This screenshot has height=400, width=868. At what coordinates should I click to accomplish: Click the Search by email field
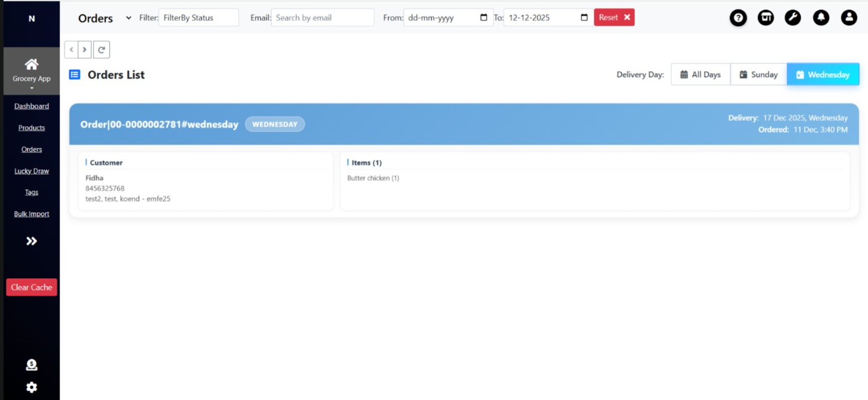pyautogui.click(x=322, y=18)
